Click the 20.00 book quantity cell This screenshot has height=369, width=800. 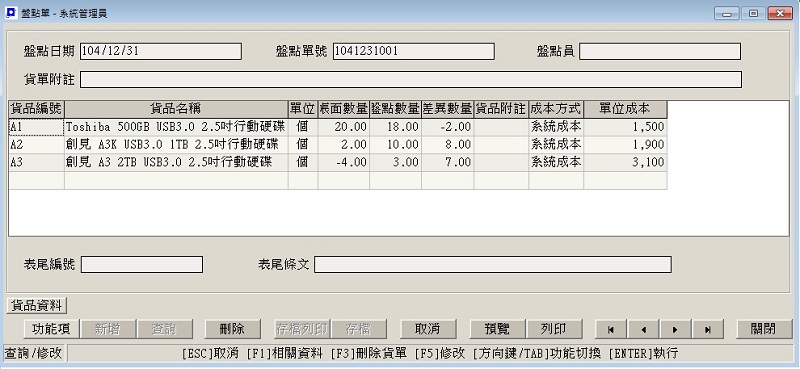pos(344,127)
